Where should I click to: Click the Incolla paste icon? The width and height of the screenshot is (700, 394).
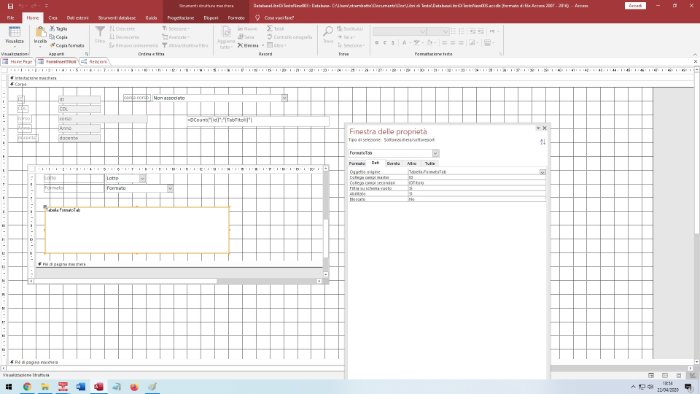click(x=40, y=32)
